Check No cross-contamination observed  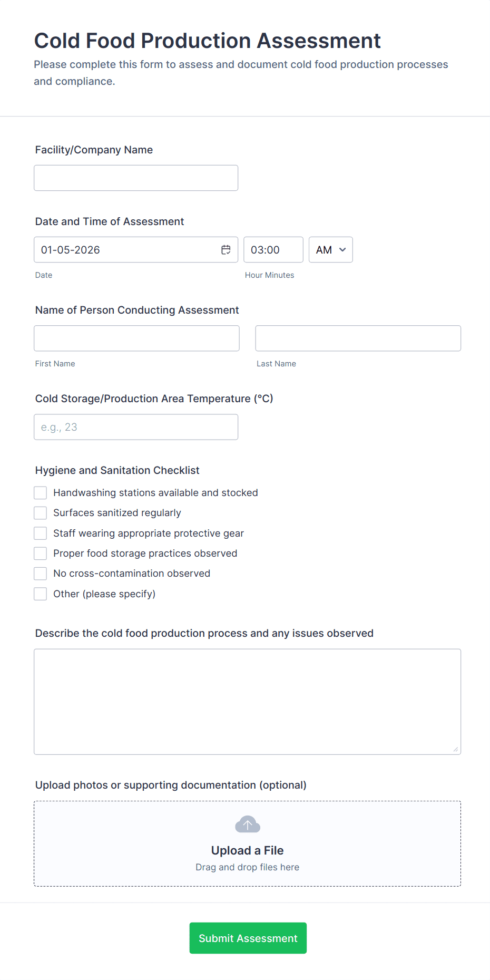pyautogui.click(x=40, y=573)
